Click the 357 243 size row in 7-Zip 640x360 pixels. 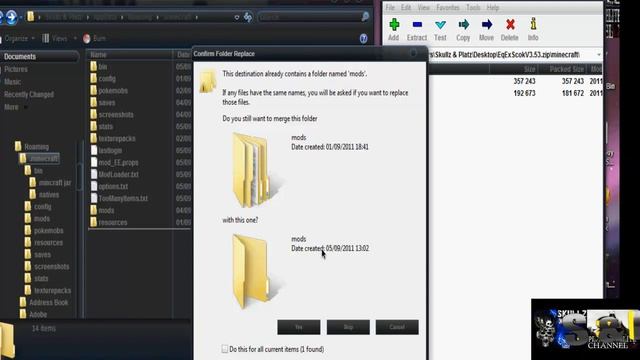click(x=515, y=81)
